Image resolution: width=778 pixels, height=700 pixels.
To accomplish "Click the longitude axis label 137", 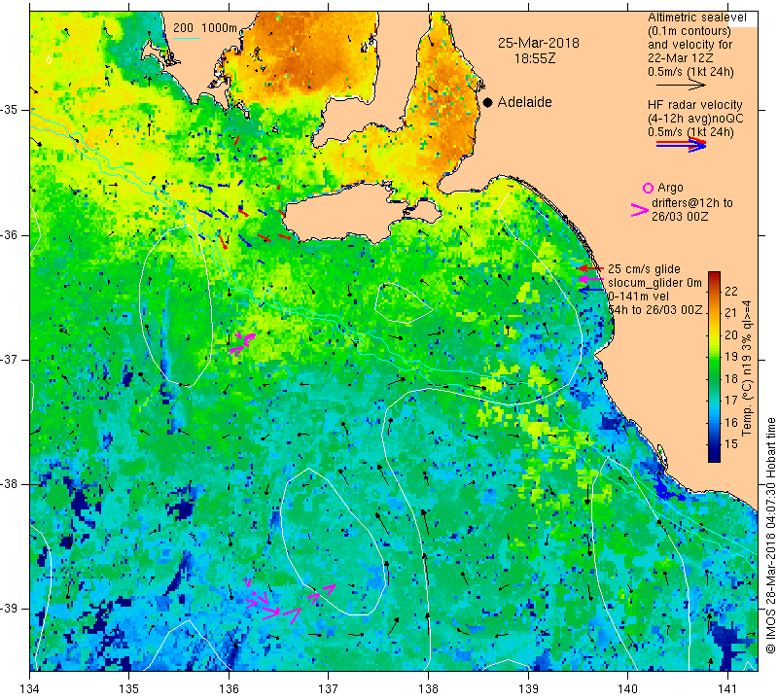I will pyautogui.click(x=328, y=689).
